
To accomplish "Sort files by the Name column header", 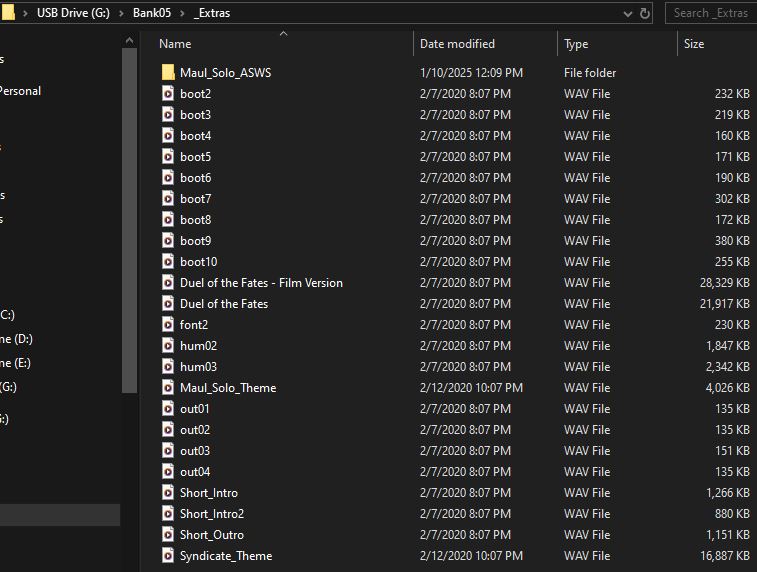I will point(175,44).
